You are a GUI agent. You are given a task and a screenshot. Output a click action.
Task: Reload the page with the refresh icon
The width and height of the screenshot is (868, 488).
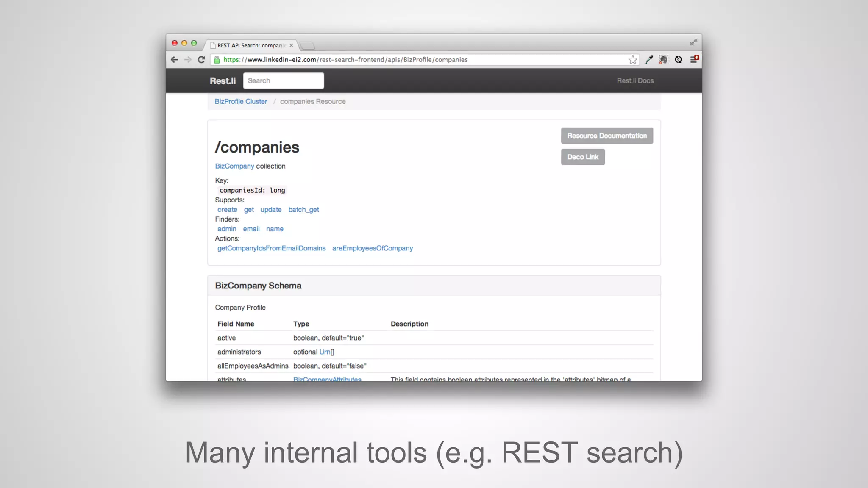click(201, 60)
